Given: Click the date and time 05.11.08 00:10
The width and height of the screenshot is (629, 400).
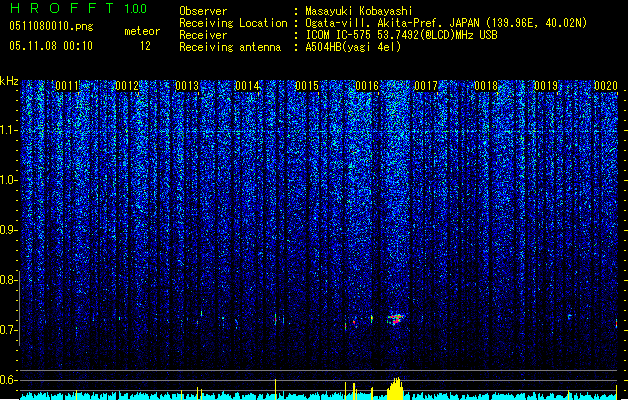Looking at the screenshot, I should click(x=51, y=46).
